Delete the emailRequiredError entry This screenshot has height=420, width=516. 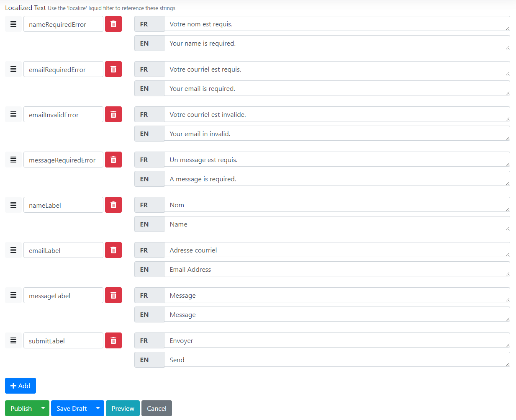coord(113,69)
